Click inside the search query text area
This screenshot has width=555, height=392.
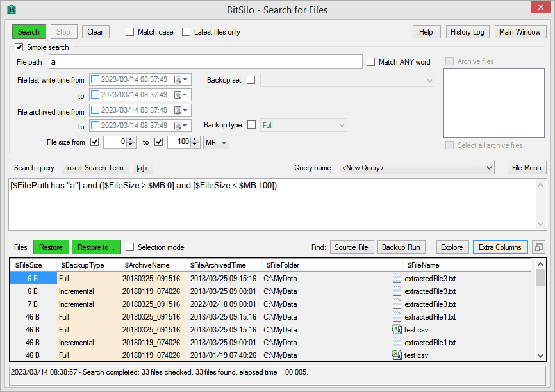(x=272, y=204)
